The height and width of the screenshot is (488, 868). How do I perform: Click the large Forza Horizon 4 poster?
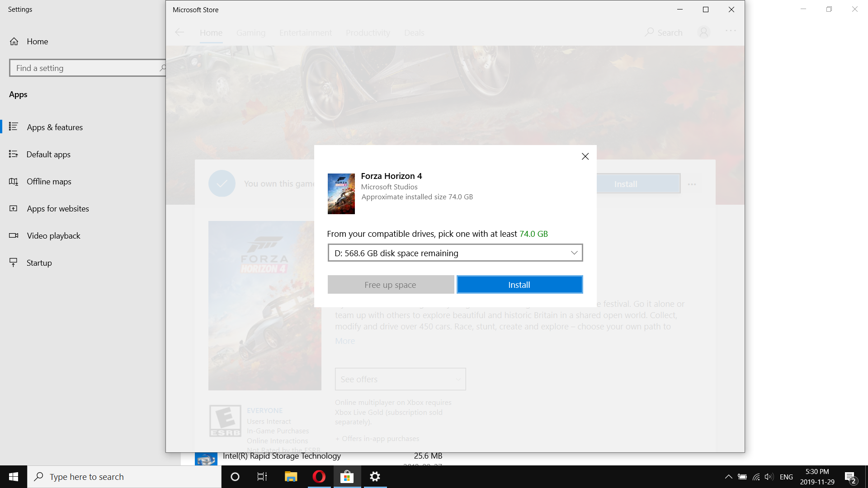coord(265,305)
